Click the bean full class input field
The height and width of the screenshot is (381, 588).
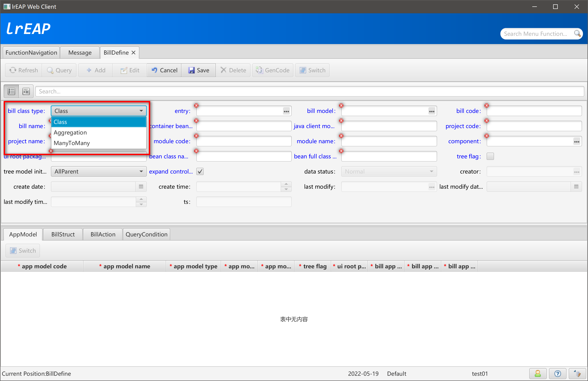coord(389,157)
